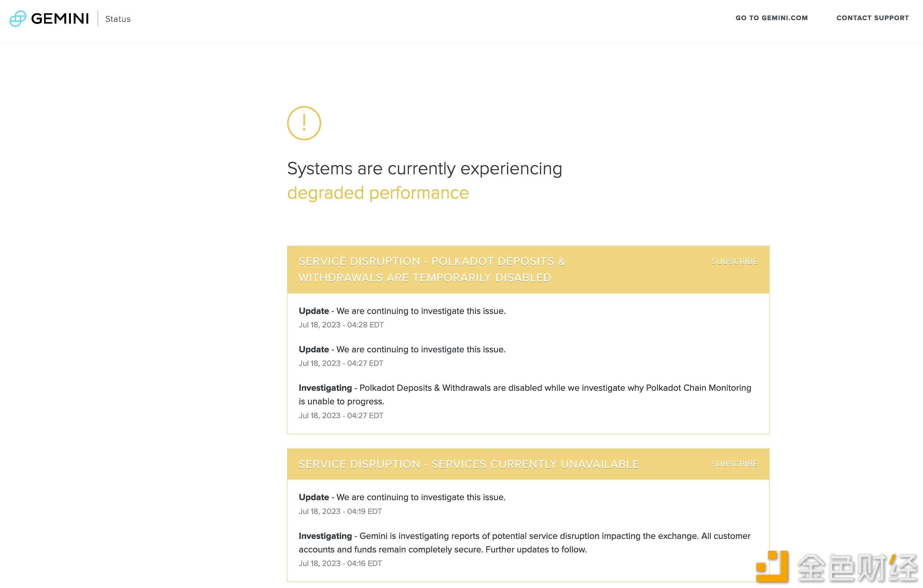The width and height of the screenshot is (923, 588).
Task: Click the 金色财经 watermark text
Action: [857, 568]
